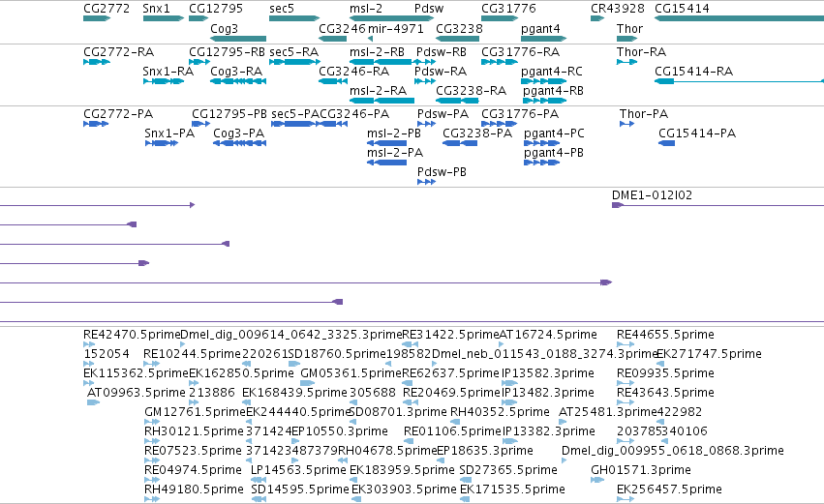Select protein CG12795-PB
Viewport: 824px width, 504px height.
200,124
